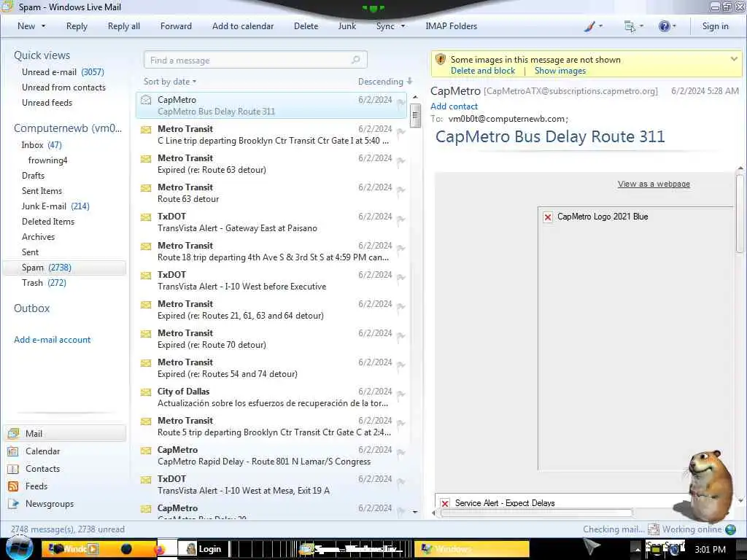Open the Contacts icon in the navigation pane
Viewport: 747px width, 560px height.
click(x=13, y=469)
